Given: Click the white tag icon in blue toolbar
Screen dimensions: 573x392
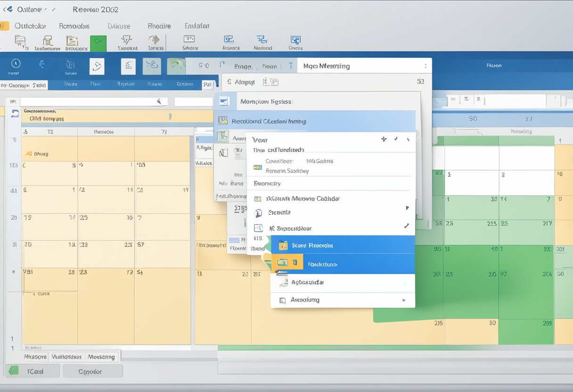Looking at the screenshot, I should (97, 66).
